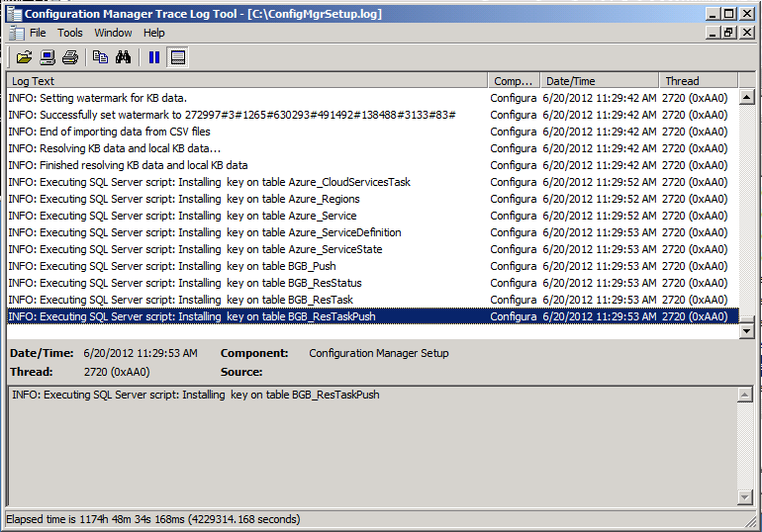762x532 pixels.
Task: Restore the inner log document window
Action: click(x=728, y=33)
